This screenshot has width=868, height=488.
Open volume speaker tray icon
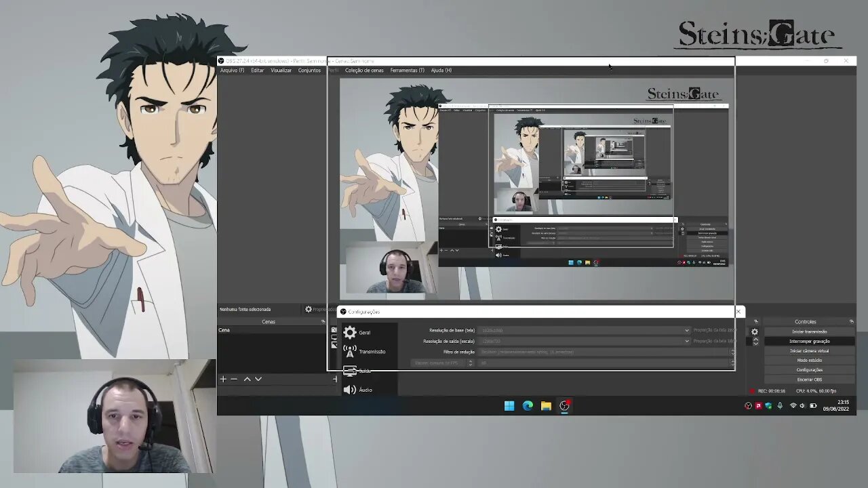(802, 406)
